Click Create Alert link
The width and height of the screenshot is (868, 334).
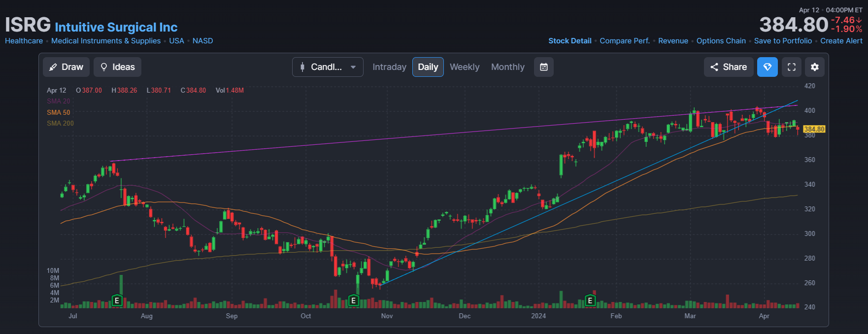coord(841,41)
